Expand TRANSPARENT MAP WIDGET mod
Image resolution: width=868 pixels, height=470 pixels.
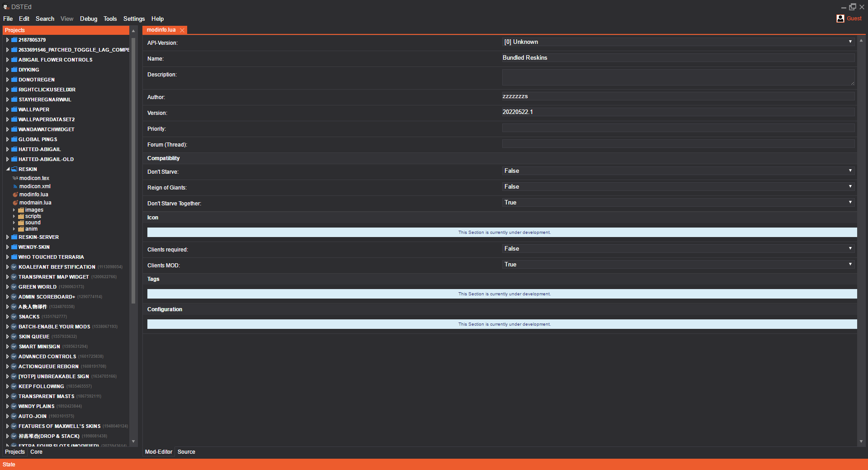(8, 277)
